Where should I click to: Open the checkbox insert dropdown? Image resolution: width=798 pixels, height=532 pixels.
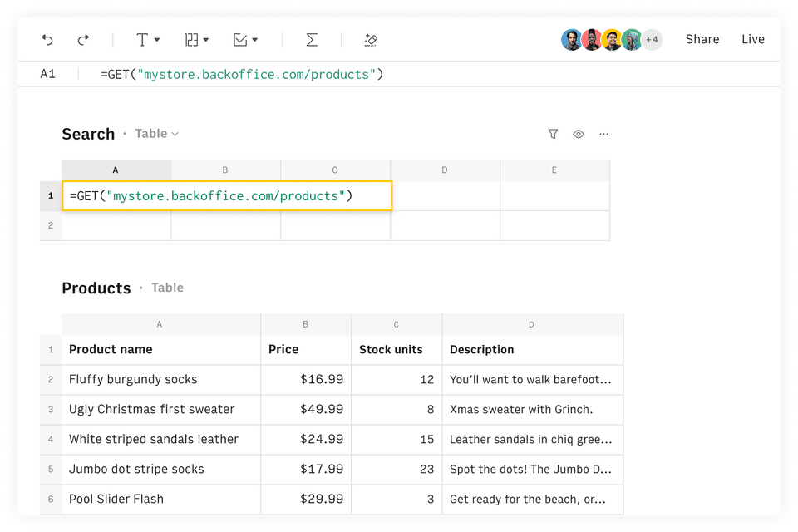click(245, 39)
